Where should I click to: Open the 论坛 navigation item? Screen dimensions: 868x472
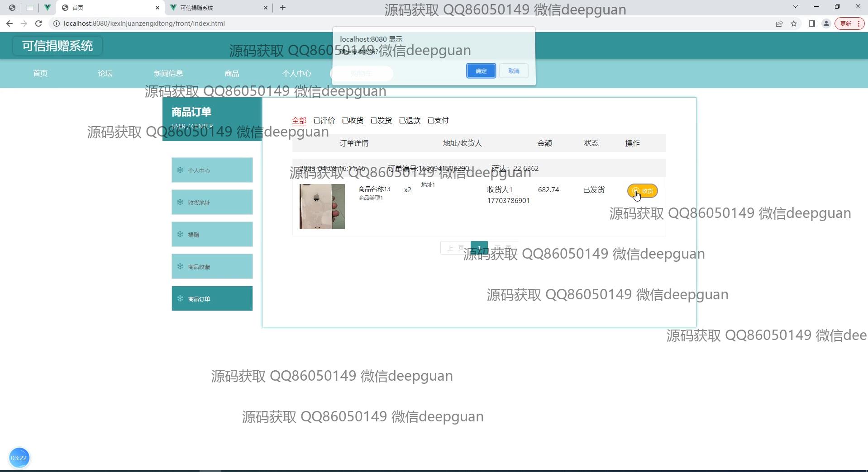click(105, 73)
